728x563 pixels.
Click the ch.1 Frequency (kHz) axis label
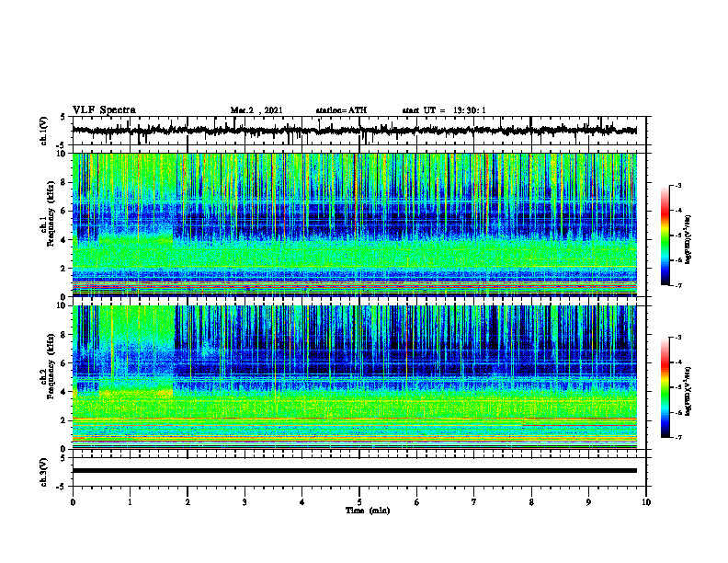coord(48,213)
